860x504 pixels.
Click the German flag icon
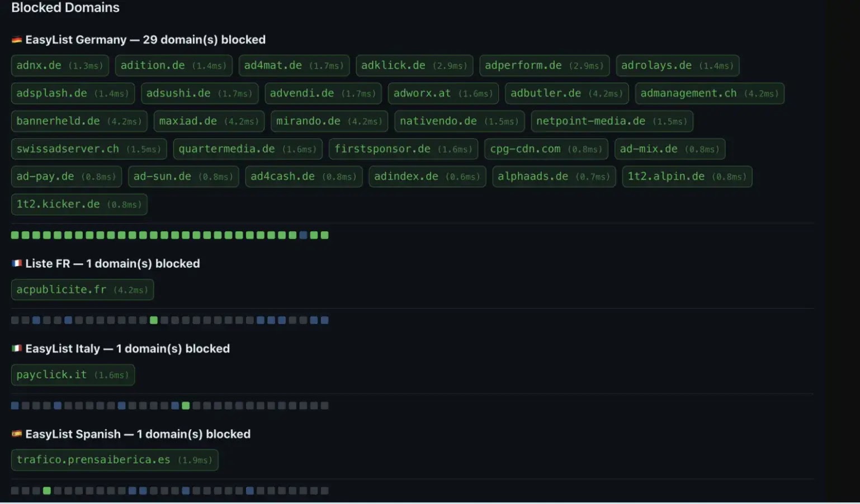pyautogui.click(x=17, y=40)
